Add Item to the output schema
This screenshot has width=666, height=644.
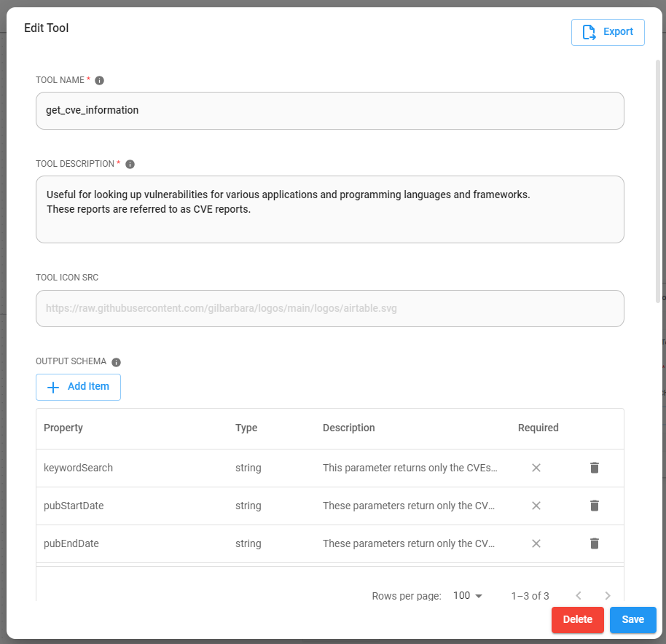pos(78,387)
